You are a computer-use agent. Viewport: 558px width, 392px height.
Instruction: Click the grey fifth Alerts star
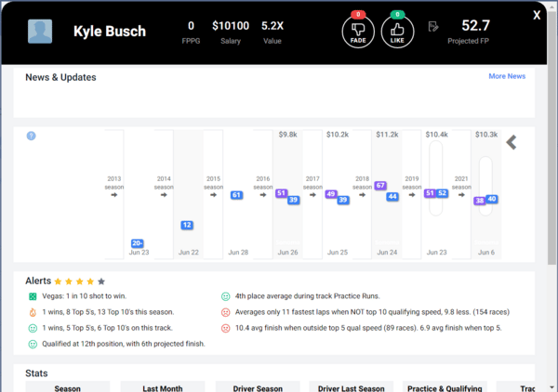[101, 281]
